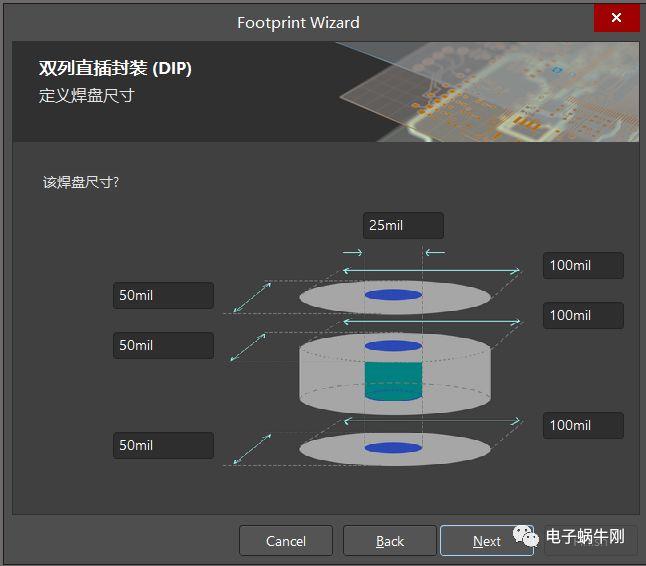
Task: Click the Back button
Action: tap(390, 540)
